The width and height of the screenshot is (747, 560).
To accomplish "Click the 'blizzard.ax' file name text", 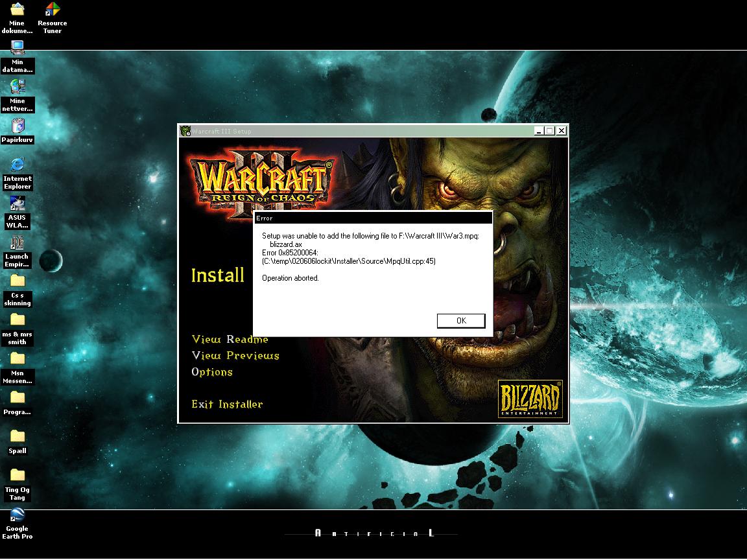I will (286, 244).
